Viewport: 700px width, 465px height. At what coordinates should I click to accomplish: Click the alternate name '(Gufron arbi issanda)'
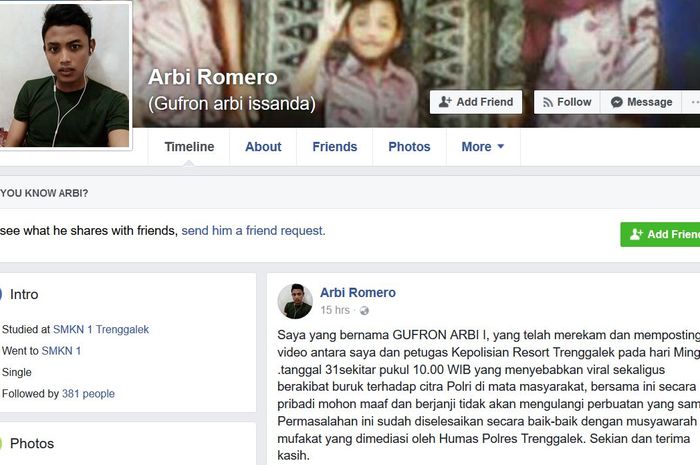point(232,104)
